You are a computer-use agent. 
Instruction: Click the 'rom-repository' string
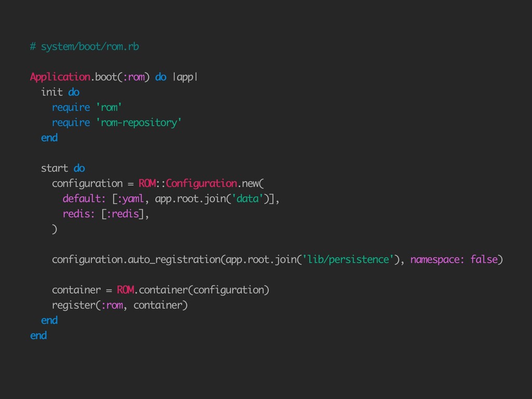139,123
